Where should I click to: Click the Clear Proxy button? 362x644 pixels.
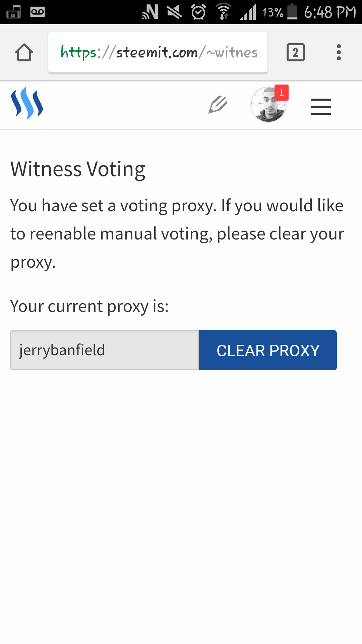point(268,350)
